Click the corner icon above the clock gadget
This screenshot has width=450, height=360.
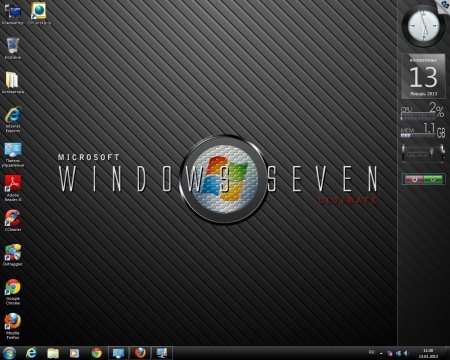pyautogui.click(x=445, y=5)
